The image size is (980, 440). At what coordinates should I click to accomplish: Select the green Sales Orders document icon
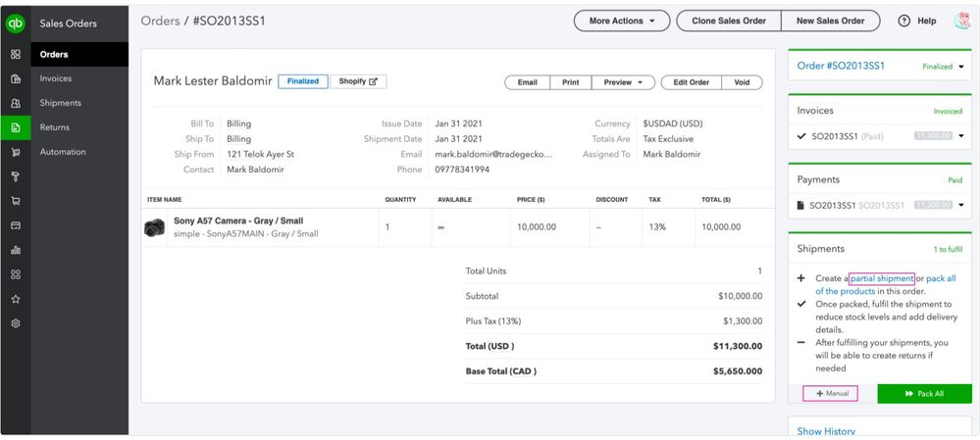pos(16,127)
